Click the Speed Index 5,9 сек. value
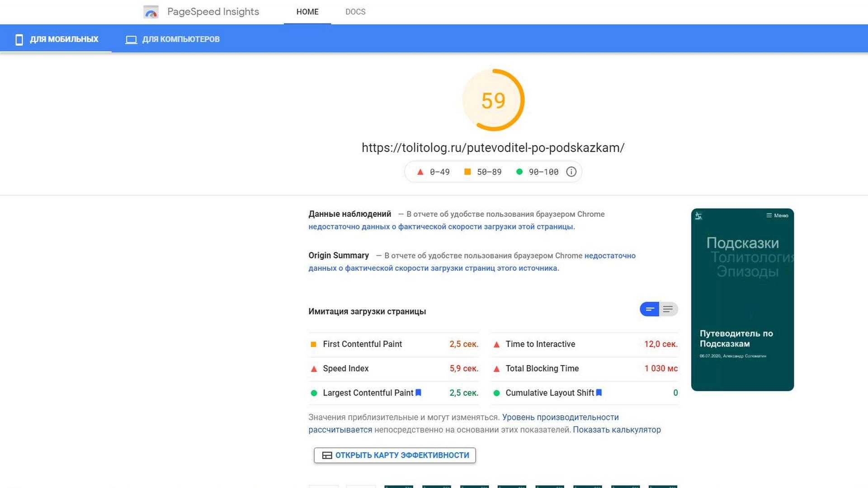868x488 pixels. (464, 369)
